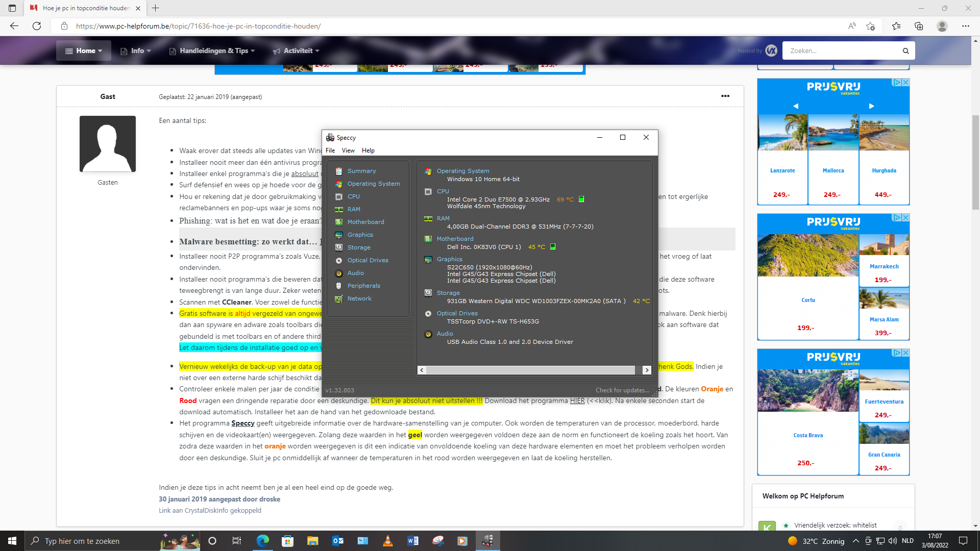980x551 pixels.
Task: Click Check for updates link in Speccy
Action: pyautogui.click(x=622, y=390)
